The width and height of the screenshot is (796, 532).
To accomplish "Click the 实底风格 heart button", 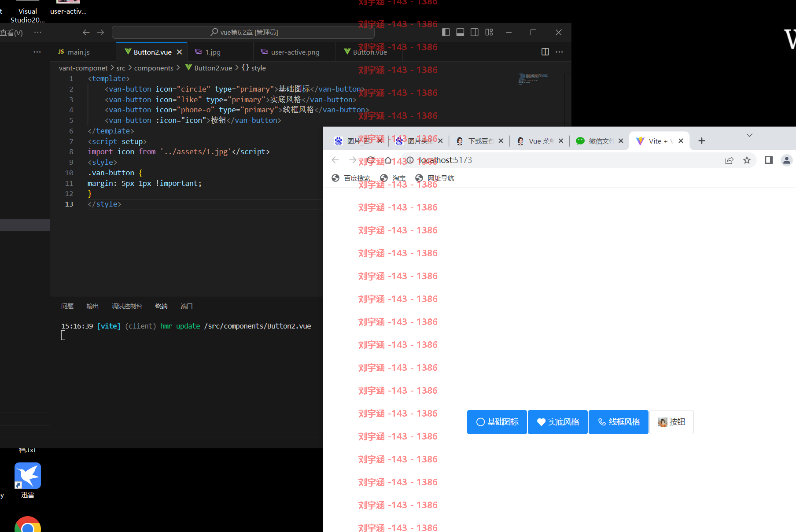I will [x=558, y=422].
